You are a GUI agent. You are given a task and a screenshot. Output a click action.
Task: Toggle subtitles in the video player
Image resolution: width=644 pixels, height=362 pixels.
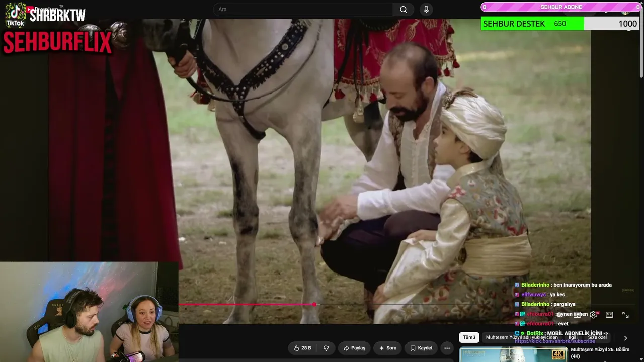coord(577,315)
